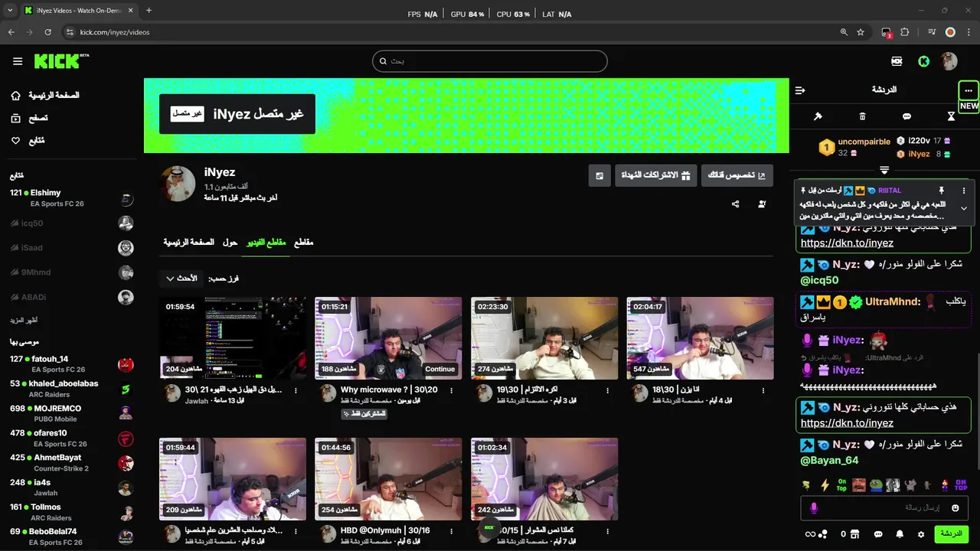Click the moderation gavel icon in chat
Screen dimensions: 980x551
pos(818,116)
